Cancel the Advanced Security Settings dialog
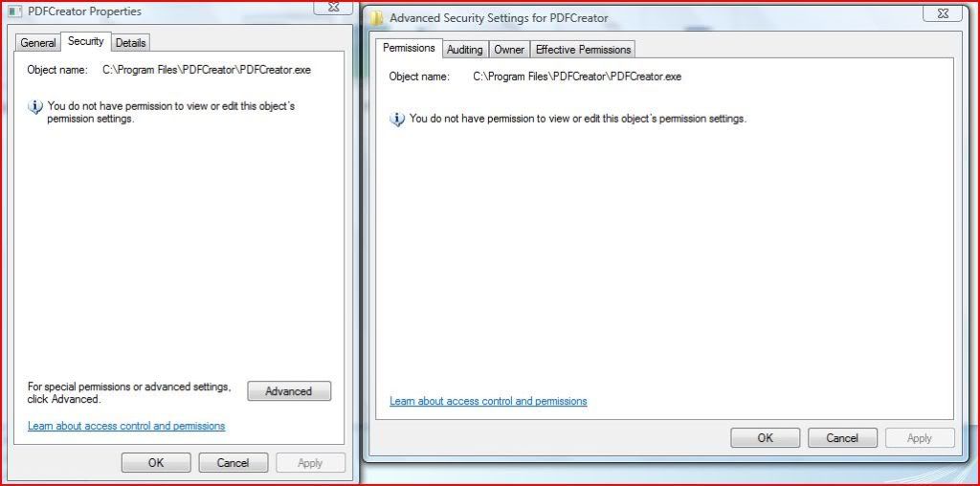This screenshot has height=486, width=980. 842,438
